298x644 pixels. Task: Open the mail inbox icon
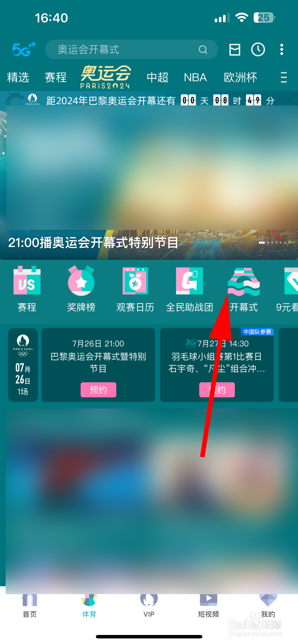click(x=235, y=50)
